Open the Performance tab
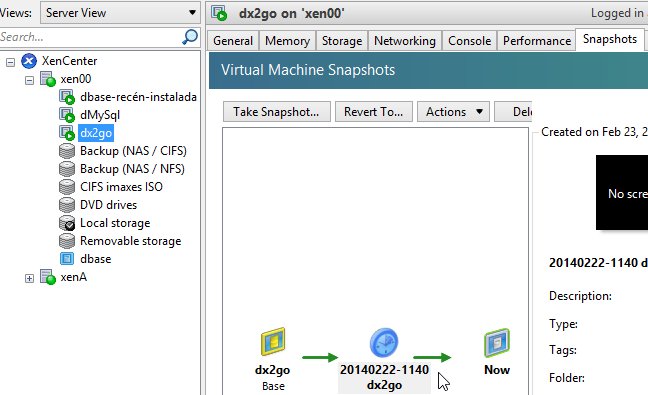This screenshot has width=648, height=395. click(x=537, y=41)
